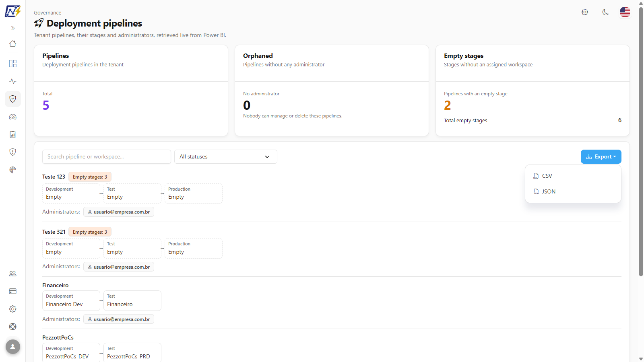Click the Export dropdown button
This screenshot has width=644, height=362.
(601, 157)
